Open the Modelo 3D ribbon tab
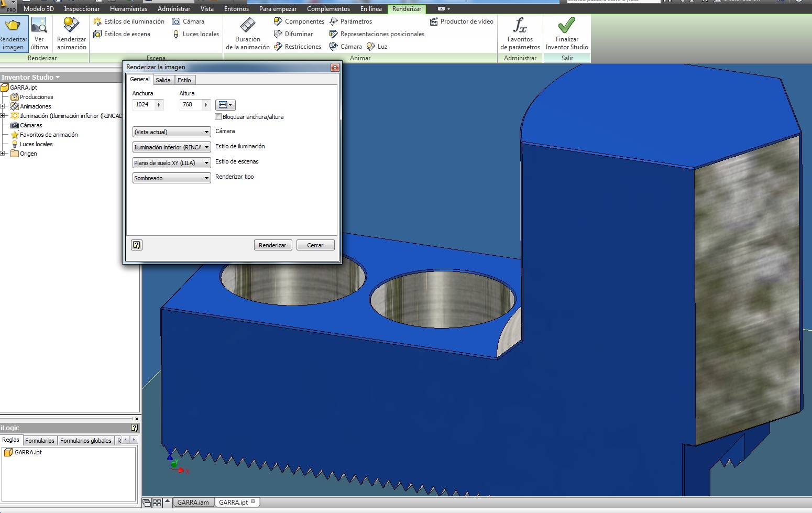812x513 pixels. 39,9
